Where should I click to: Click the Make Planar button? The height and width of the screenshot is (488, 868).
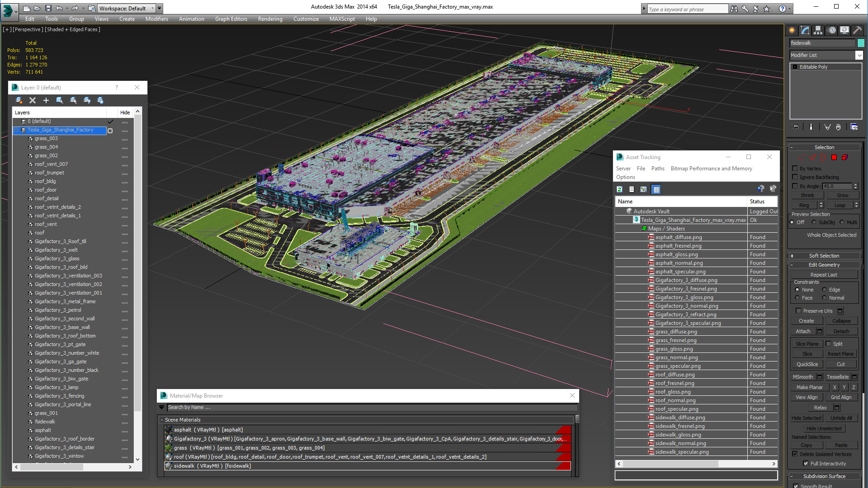pos(810,387)
